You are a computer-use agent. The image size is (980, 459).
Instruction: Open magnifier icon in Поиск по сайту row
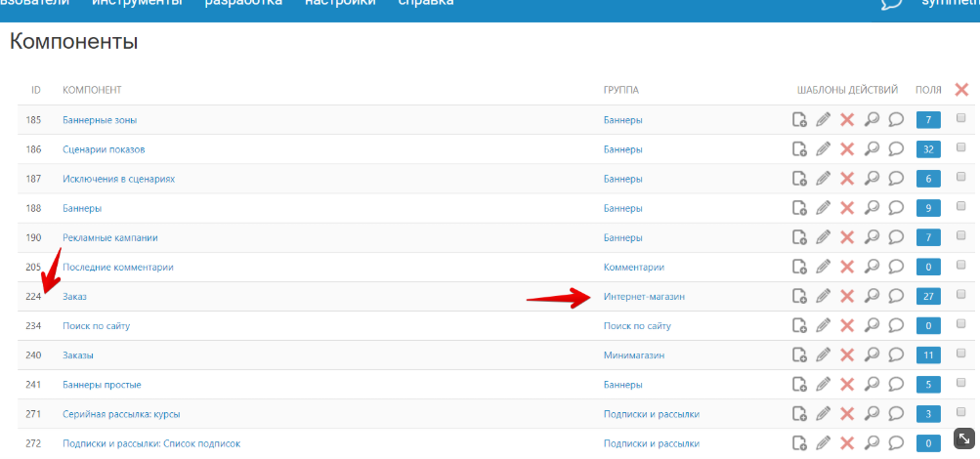click(x=872, y=325)
